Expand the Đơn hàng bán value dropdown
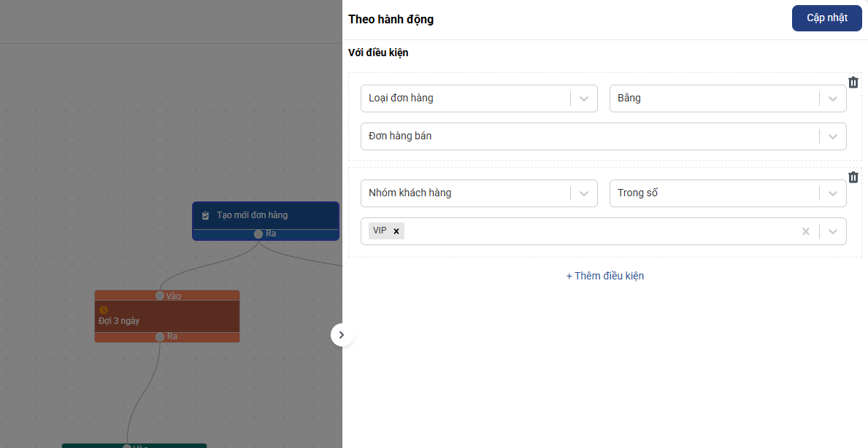Image resolution: width=868 pixels, height=448 pixels. pos(832,136)
